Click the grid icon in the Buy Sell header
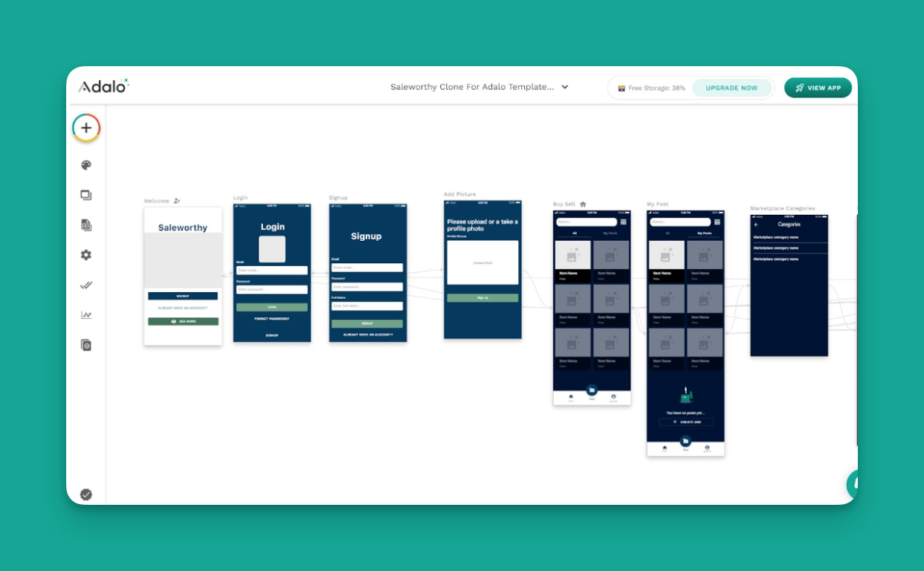The height and width of the screenshot is (571, 924). tap(625, 222)
